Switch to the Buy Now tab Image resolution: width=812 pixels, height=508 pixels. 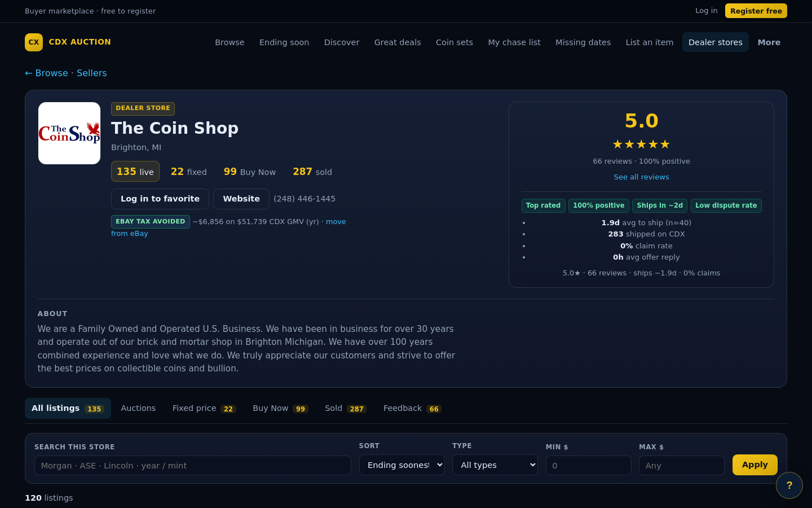click(280, 408)
